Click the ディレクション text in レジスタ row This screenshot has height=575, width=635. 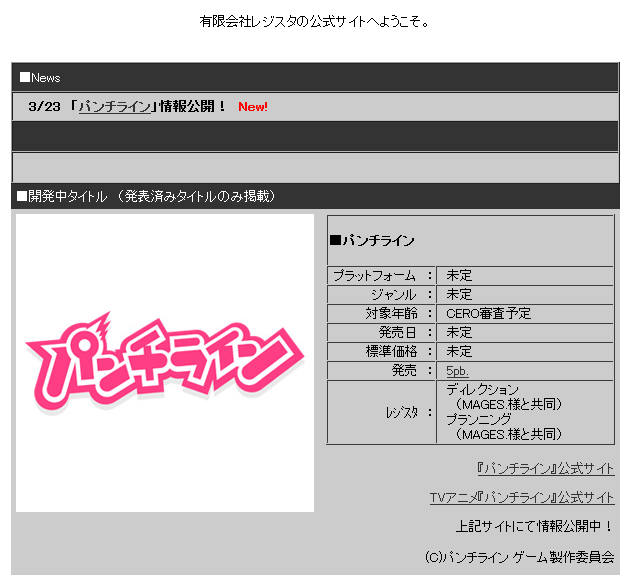coord(482,390)
